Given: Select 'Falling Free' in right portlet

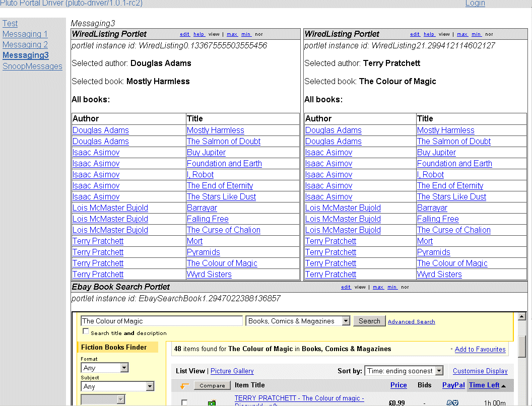Looking at the screenshot, I should click(x=438, y=219).
